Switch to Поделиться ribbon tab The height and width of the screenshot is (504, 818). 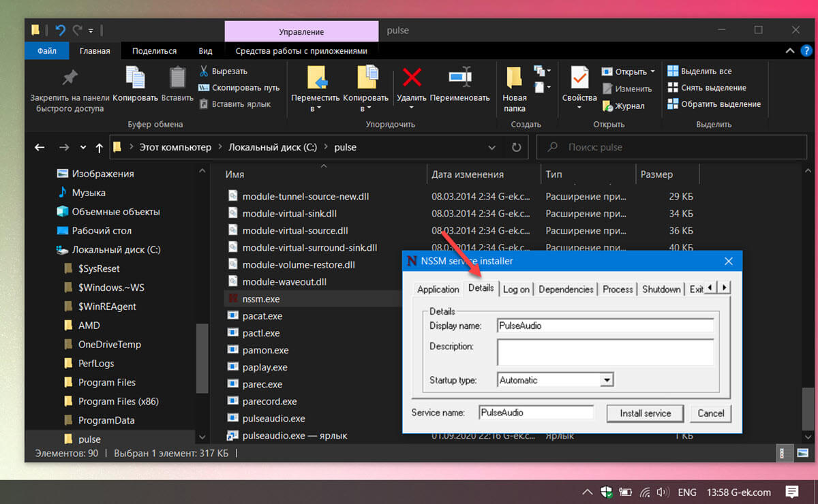(x=154, y=51)
